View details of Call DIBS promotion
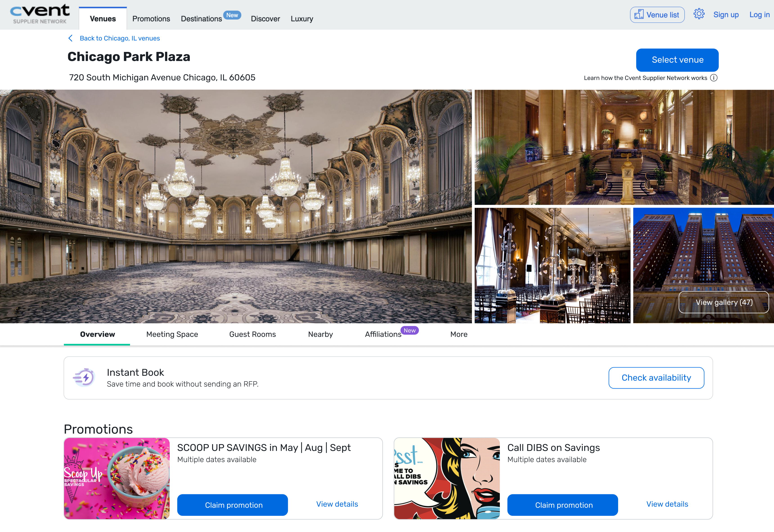Viewport: 774px width, 532px height. (667, 504)
